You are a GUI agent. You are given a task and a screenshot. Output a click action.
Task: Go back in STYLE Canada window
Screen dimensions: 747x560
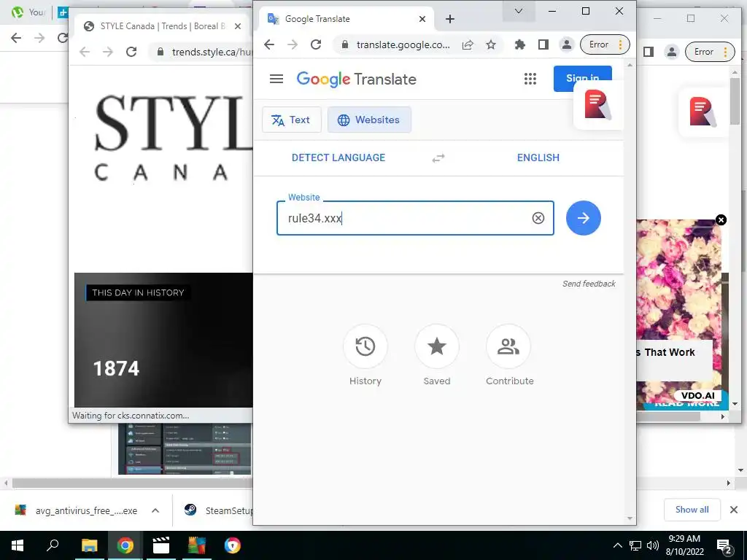pyautogui.click(x=85, y=52)
